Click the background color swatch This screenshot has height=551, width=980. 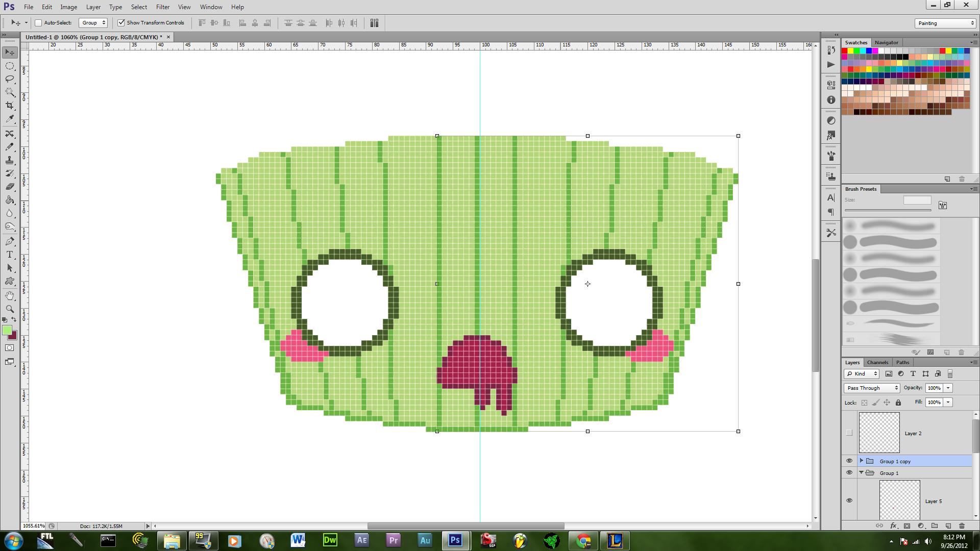(14, 336)
